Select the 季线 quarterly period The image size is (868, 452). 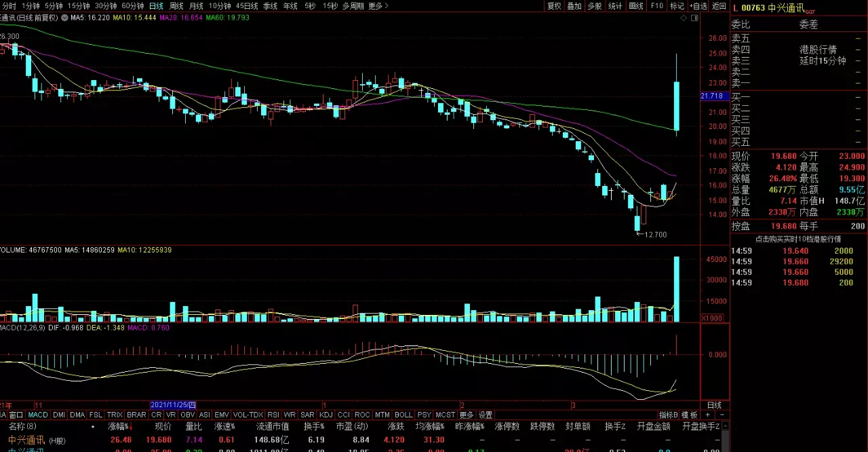[x=270, y=6]
